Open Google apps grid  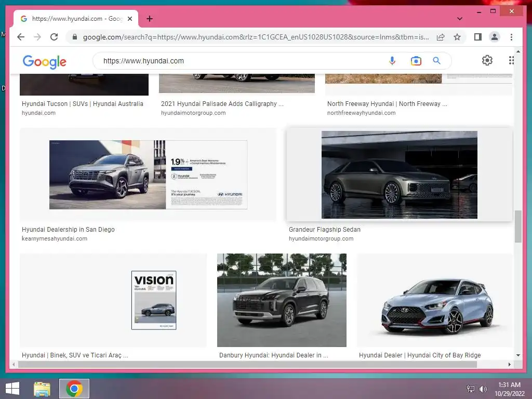[511, 60]
